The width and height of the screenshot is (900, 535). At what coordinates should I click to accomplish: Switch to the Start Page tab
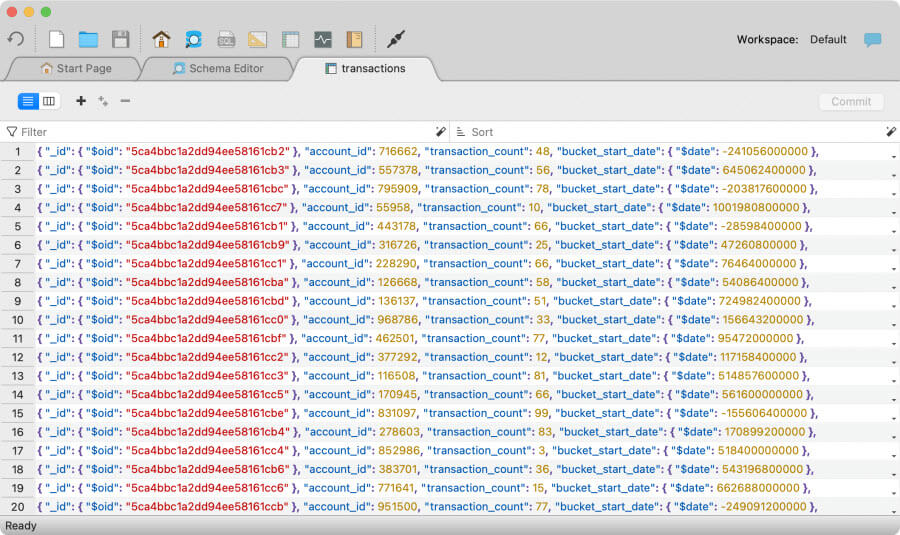pos(76,69)
